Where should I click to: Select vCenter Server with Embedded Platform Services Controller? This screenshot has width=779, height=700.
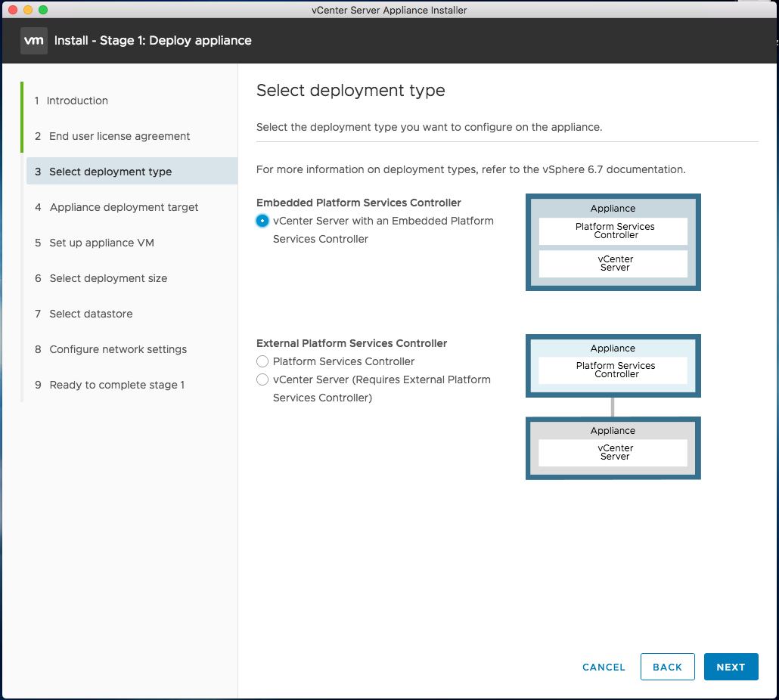(x=262, y=221)
